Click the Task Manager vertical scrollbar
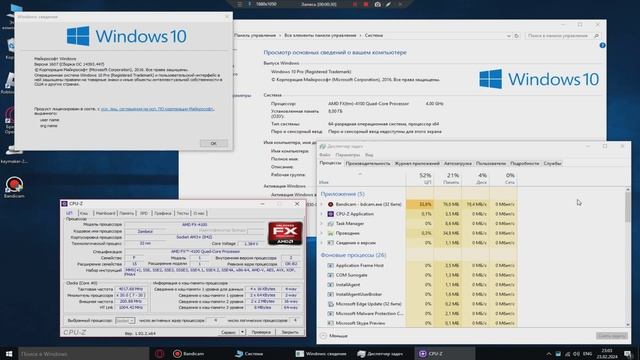This screenshot has height=360, width=640. click(x=627, y=257)
